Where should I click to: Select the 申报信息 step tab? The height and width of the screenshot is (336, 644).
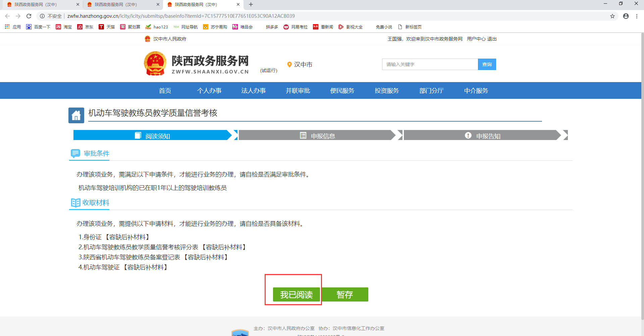317,135
